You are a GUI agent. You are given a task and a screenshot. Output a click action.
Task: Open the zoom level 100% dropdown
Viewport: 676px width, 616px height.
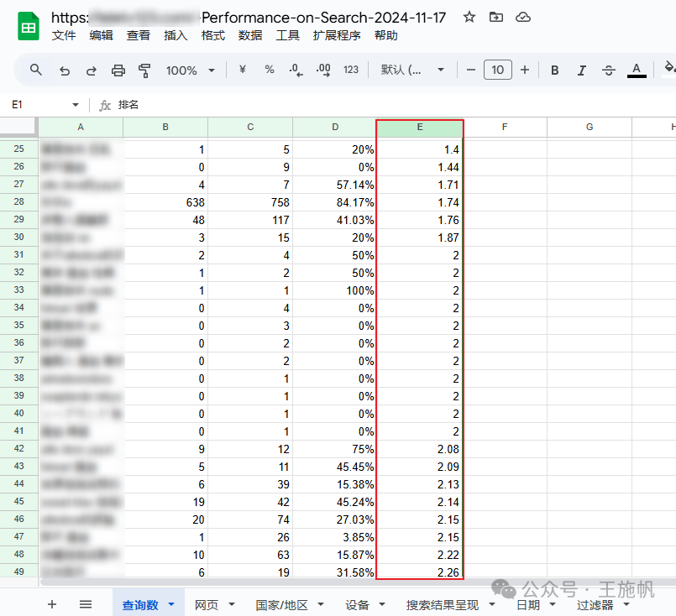click(x=191, y=70)
